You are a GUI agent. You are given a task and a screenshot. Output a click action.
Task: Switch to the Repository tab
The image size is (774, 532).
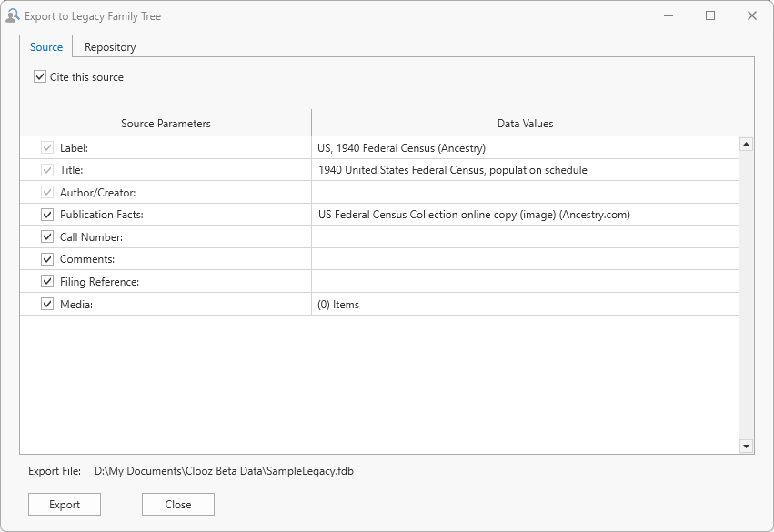tap(110, 47)
